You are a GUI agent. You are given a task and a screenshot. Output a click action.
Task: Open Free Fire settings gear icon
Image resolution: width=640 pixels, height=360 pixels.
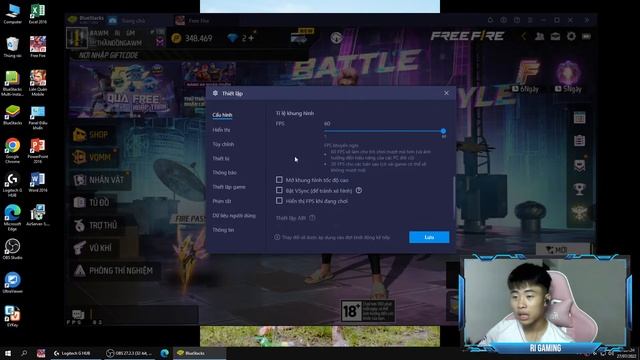571,36
